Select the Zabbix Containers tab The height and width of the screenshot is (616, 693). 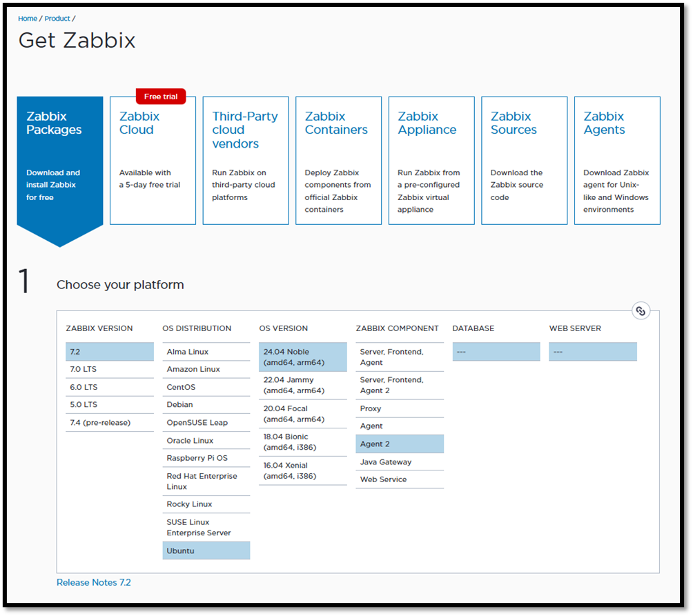[338, 160]
